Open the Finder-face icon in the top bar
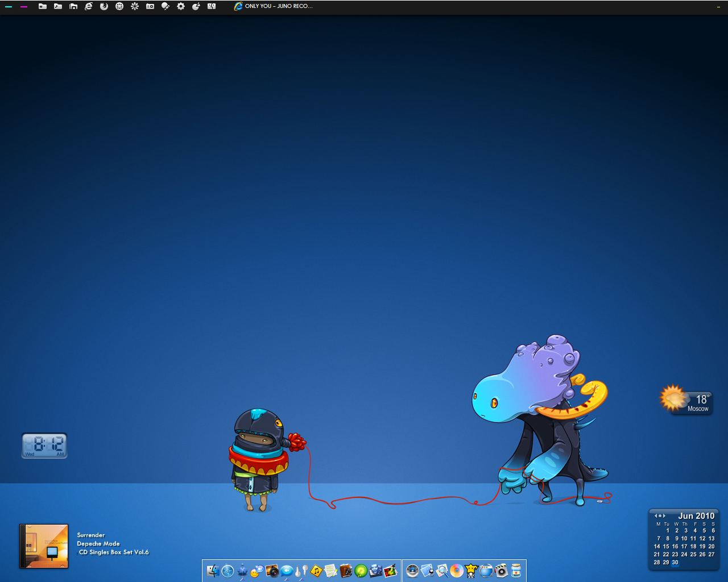728x582 pixels. pos(212,6)
